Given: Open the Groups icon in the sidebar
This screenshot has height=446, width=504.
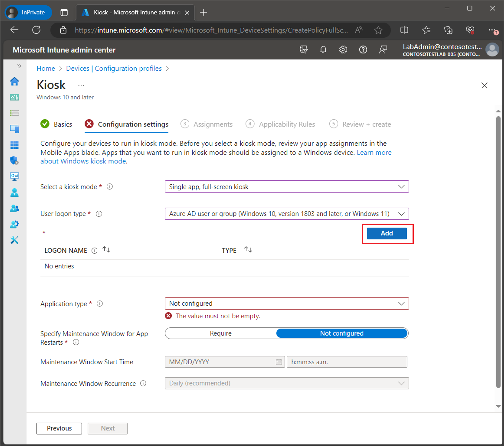Looking at the screenshot, I should pyautogui.click(x=15, y=208).
